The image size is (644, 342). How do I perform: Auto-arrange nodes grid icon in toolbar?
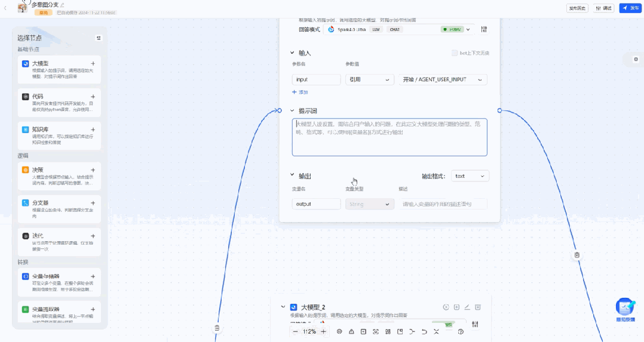(388, 331)
